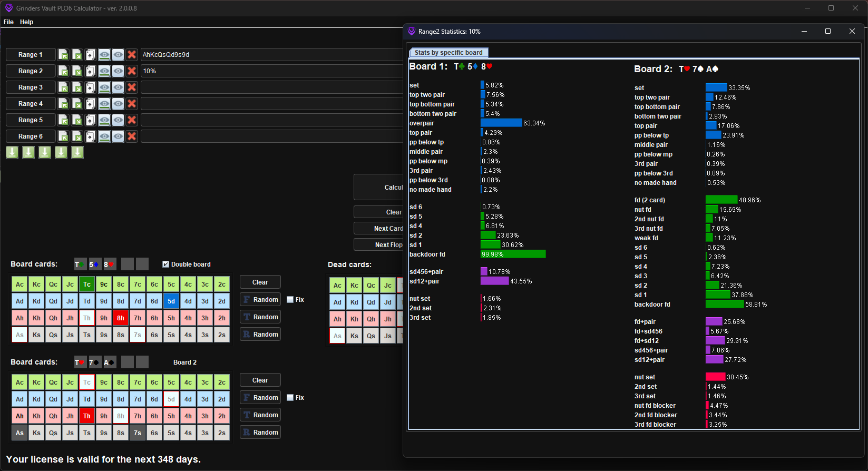Click the green-underlined eye icon for Range 1
Viewport: 868px width, 471px height.
tap(104, 55)
